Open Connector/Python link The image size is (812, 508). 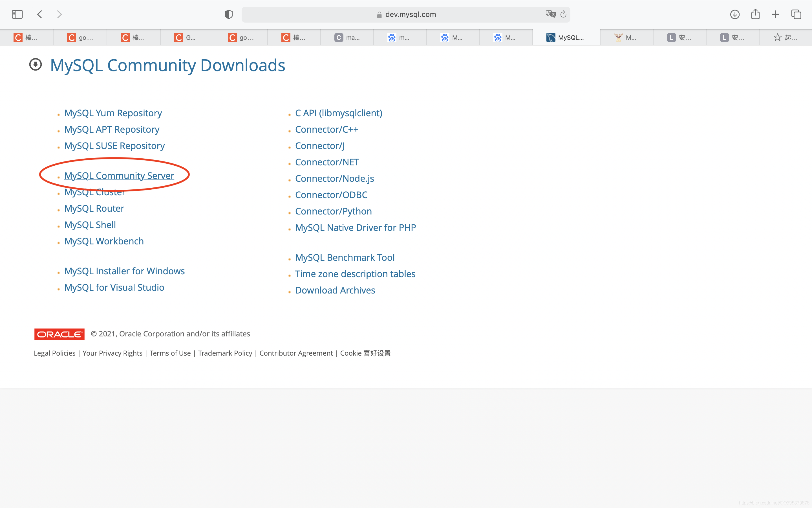[x=333, y=211]
